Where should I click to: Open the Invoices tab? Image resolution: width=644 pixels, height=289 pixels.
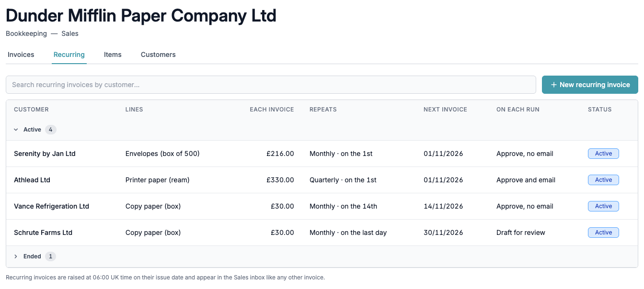(21, 55)
